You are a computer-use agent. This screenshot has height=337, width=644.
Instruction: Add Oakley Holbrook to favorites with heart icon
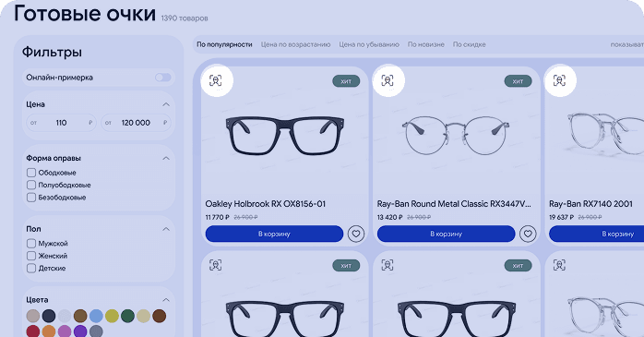(x=356, y=234)
